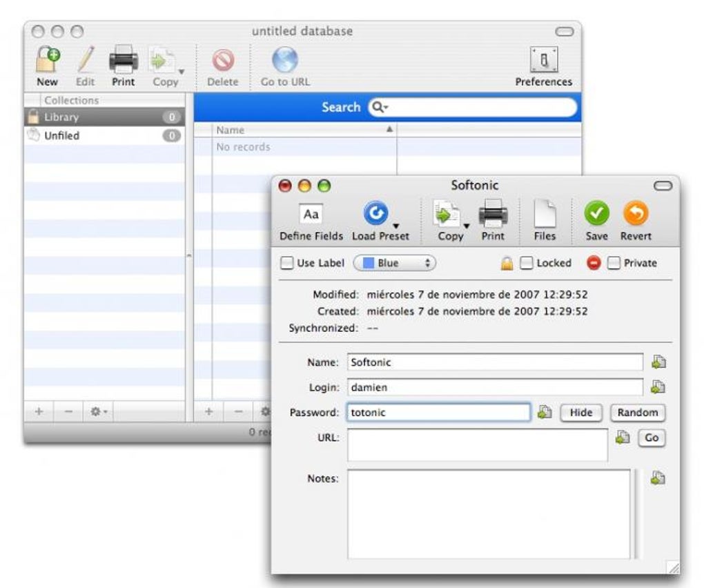The height and width of the screenshot is (588, 704).
Task: Click green Save checkmark icon
Action: pyautogui.click(x=597, y=213)
